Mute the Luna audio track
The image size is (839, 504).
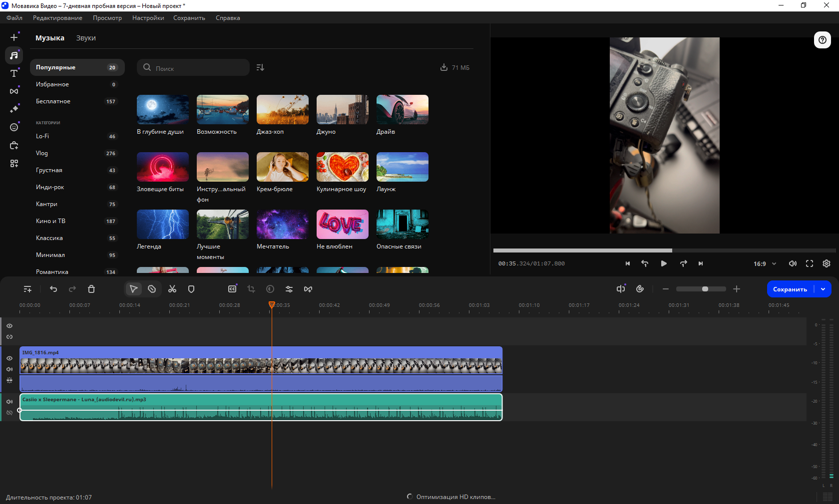click(x=9, y=402)
